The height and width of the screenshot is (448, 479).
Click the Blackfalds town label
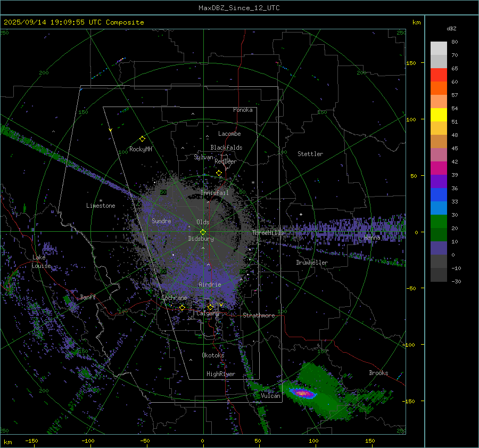pos(226,148)
